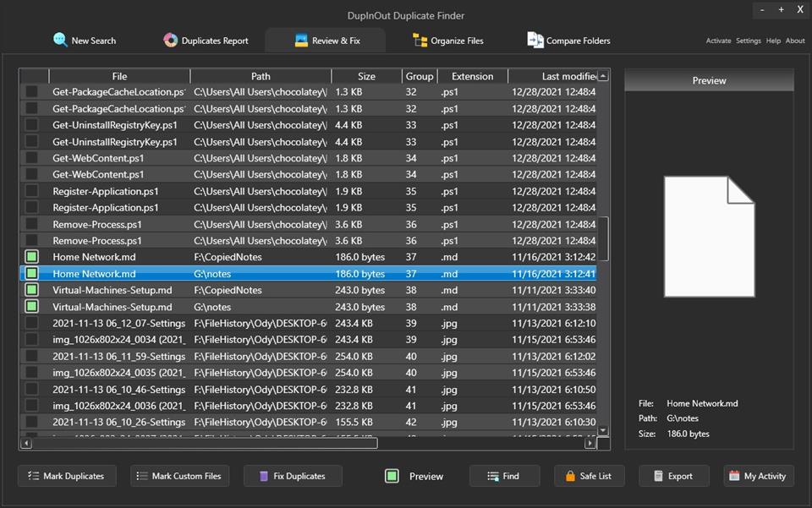Click the Mark Custom Files list icon
812x508 pixels.
[x=142, y=476]
